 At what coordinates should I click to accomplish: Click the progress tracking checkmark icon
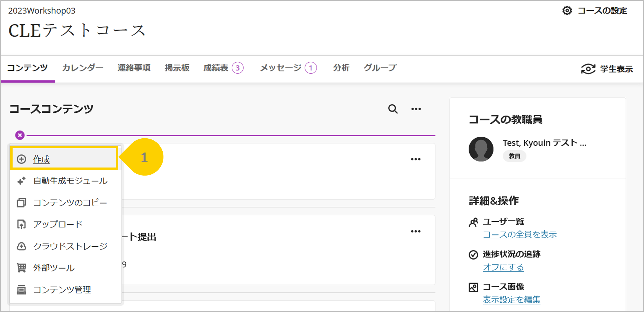(x=473, y=255)
